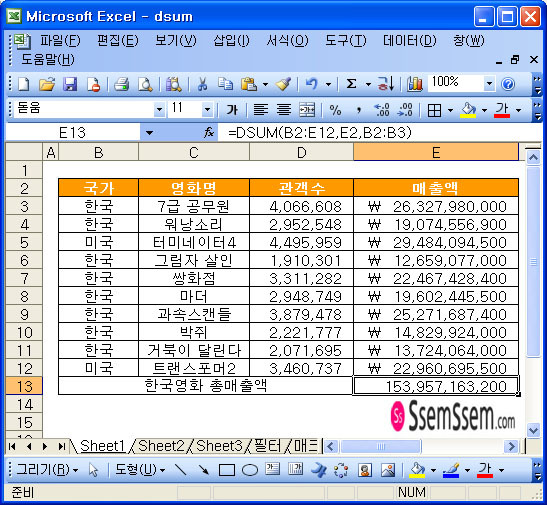547x505 pixels.
Task: Click the formatting toolbar Font Color icon
Action: click(502, 110)
